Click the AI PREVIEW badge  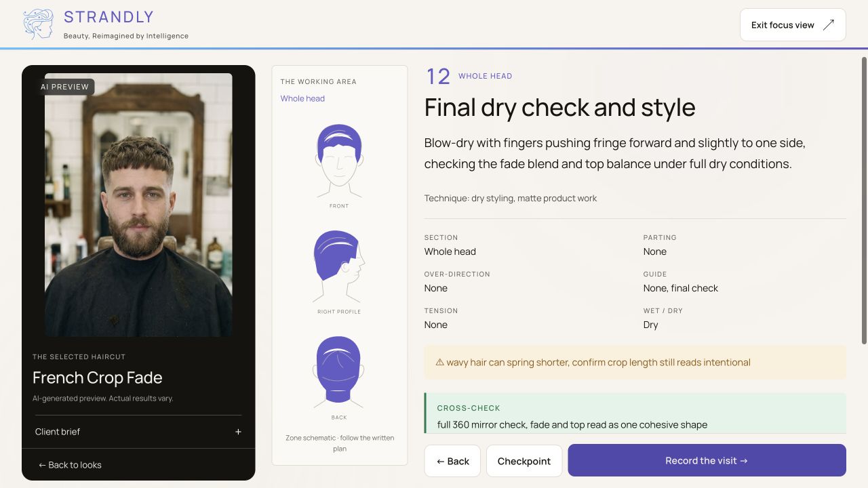pyautogui.click(x=65, y=87)
